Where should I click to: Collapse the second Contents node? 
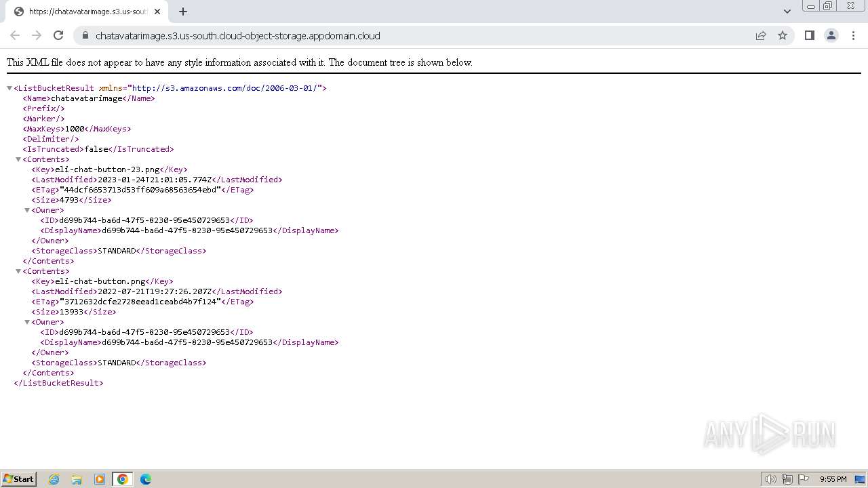[18, 271]
